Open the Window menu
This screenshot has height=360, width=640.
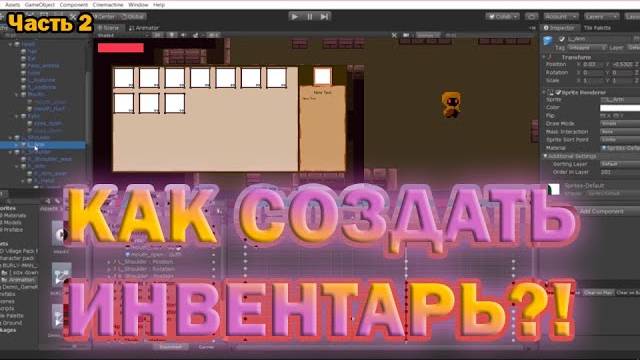[x=138, y=5]
